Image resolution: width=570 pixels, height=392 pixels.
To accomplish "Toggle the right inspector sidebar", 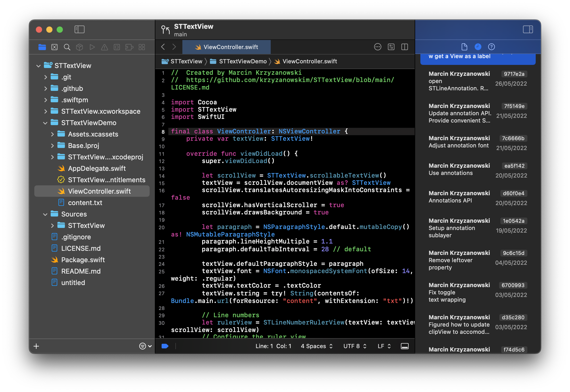I will [528, 29].
